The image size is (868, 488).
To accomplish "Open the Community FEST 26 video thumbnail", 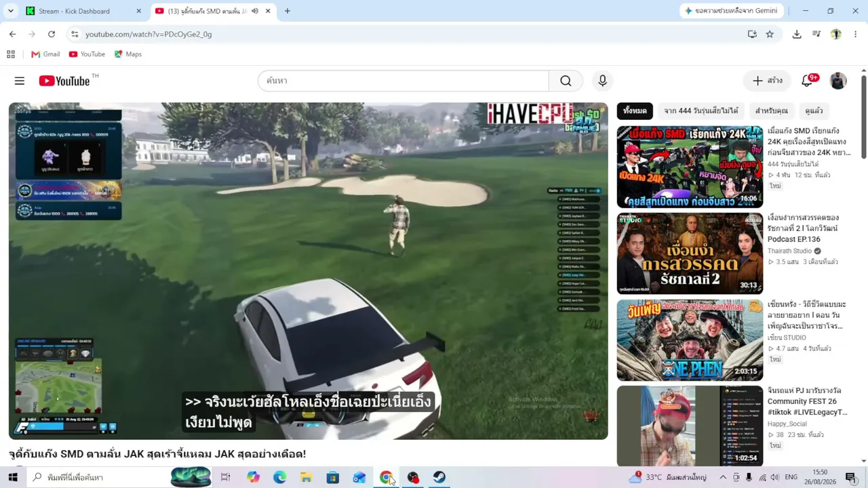I will (x=690, y=426).
